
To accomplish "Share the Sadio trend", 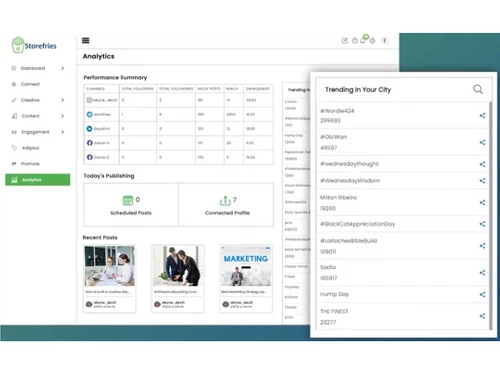I will (x=482, y=273).
